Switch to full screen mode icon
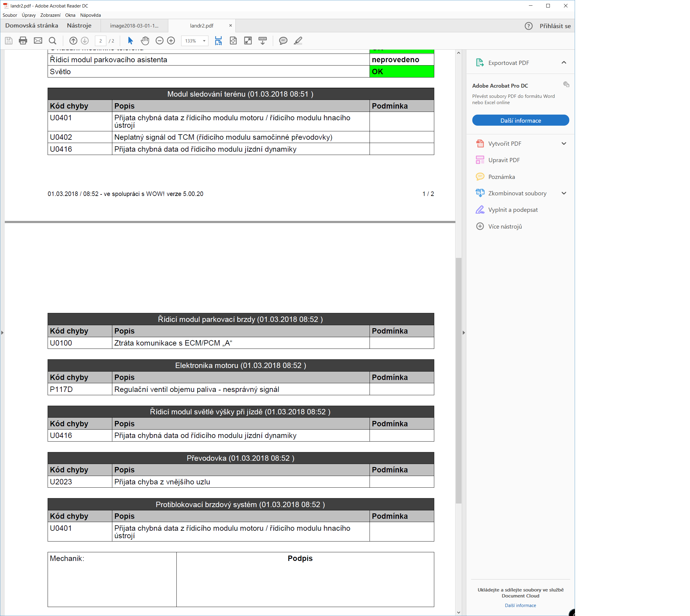 pyautogui.click(x=248, y=41)
